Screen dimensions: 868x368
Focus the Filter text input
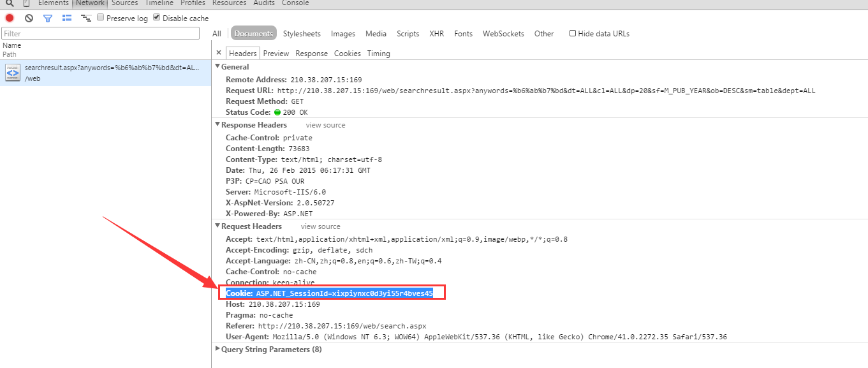100,33
